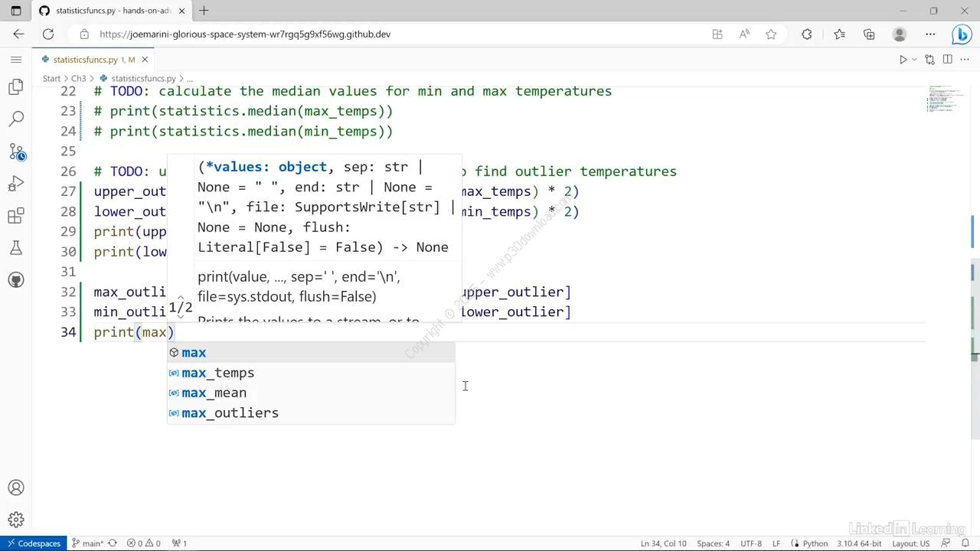Synchronize changes icon in status bar

[x=113, y=543]
